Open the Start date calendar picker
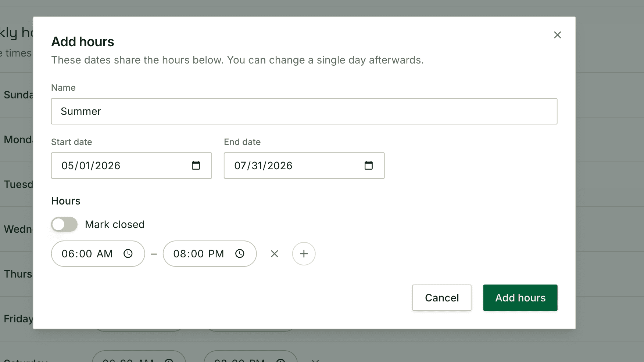This screenshot has height=362, width=644. pyautogui.click(x=196, y=166)
